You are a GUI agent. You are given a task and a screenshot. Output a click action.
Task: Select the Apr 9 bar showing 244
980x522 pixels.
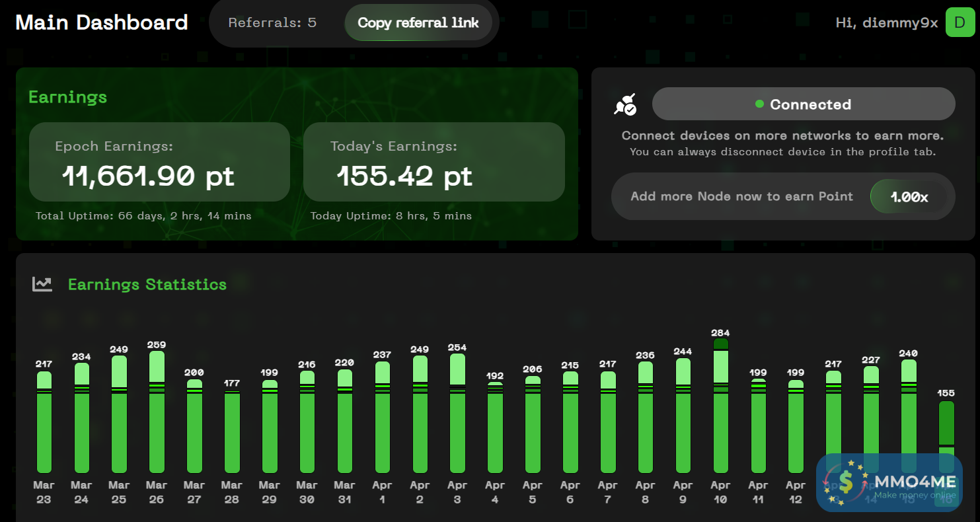tap(683, 416)
